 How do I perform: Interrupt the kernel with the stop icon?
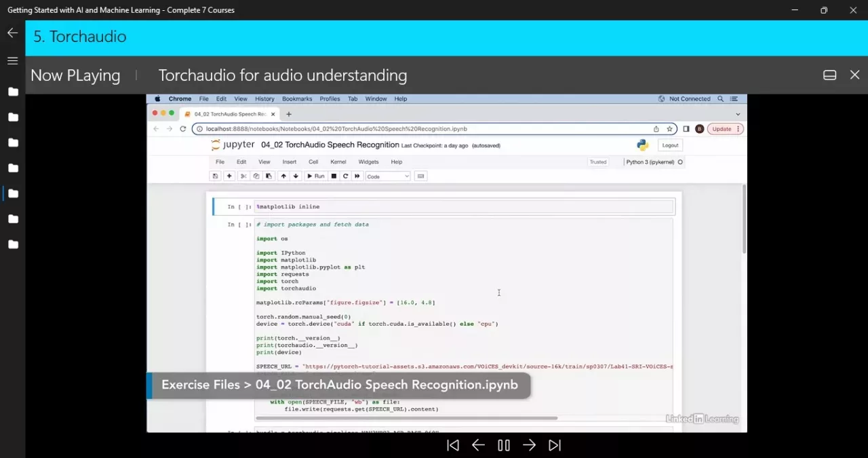coord(334,176)
